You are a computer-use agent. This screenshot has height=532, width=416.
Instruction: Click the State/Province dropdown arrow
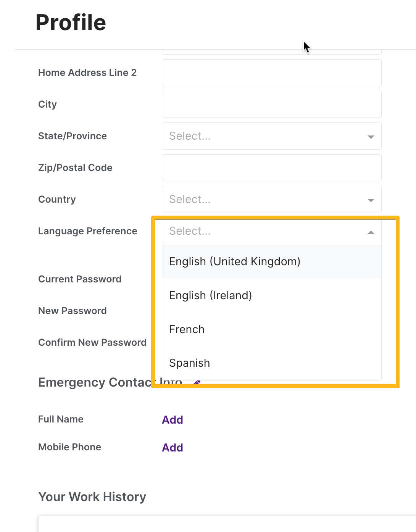[x=370, y=136]
